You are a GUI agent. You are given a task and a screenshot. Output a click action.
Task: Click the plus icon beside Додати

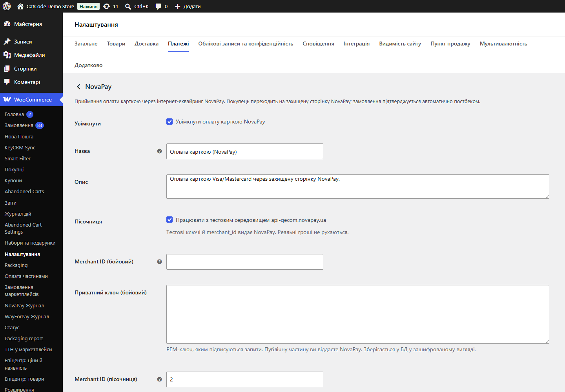click(x=177, y=6)
